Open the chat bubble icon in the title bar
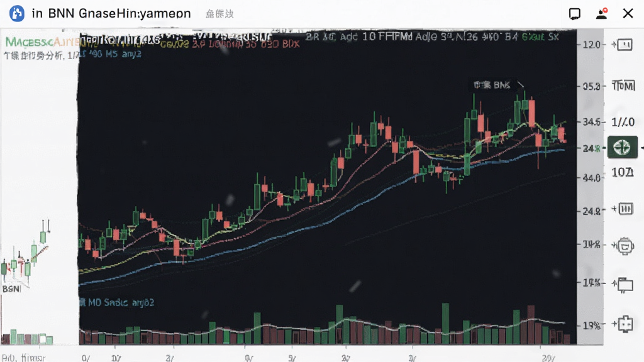 tap(575, 14)
